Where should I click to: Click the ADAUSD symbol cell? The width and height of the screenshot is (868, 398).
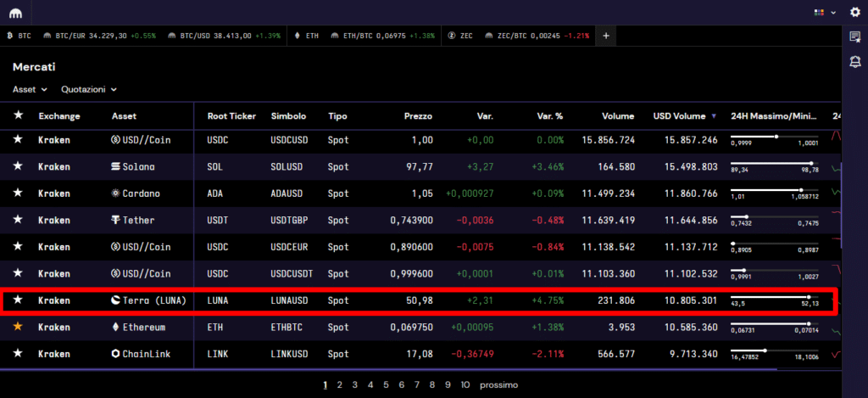point(288,193)
